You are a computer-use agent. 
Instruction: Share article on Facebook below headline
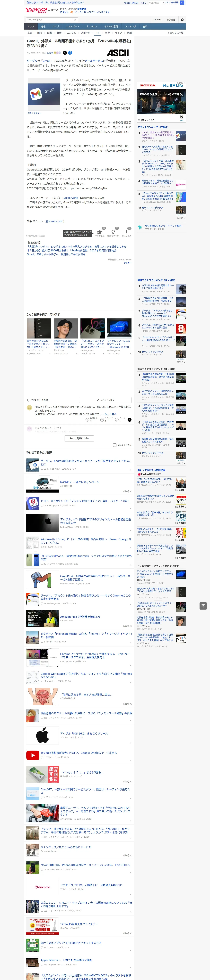[70, 53]
